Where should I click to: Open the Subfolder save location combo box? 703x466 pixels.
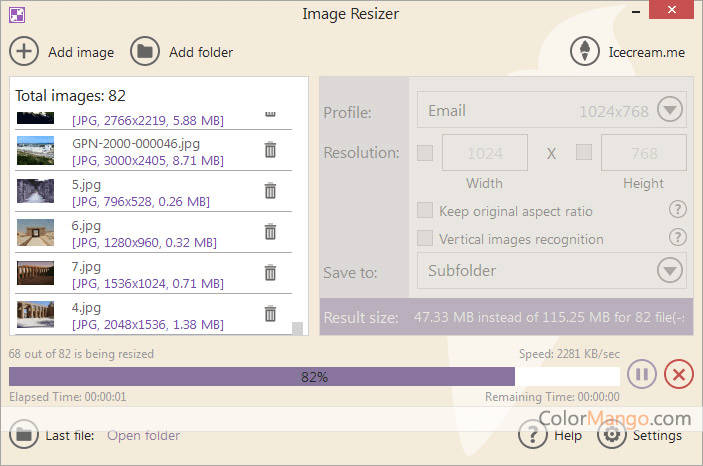tap(551, 270)
